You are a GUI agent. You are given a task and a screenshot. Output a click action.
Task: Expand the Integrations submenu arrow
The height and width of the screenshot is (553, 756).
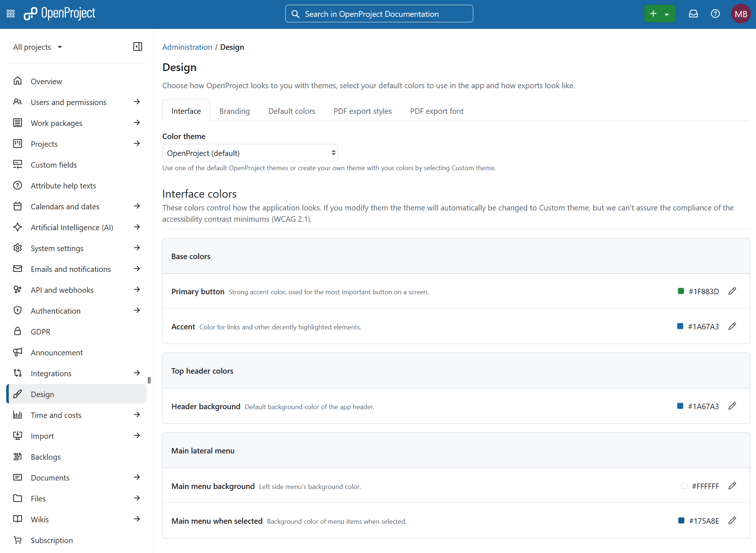pyautogui.click(x=137, y=373)
